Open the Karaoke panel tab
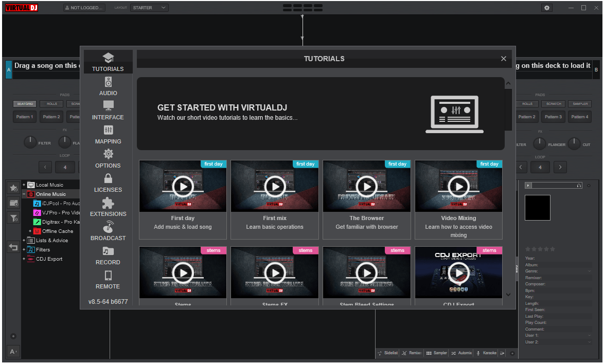 pyautogui.click(x=487, y=353)
